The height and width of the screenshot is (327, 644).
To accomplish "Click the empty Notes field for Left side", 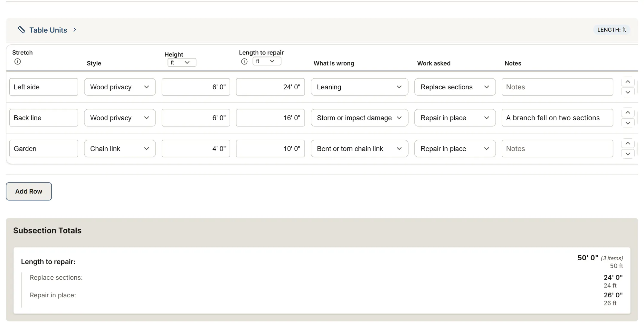I will click(x=557, y=87).
